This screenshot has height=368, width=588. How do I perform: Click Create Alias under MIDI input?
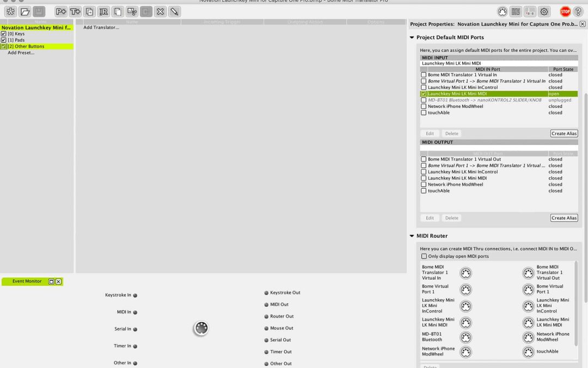563,134
